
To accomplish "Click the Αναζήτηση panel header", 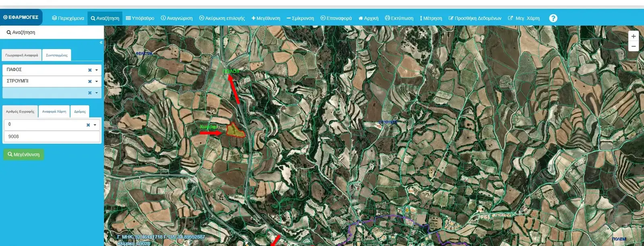I will click(x=52, y=32).
